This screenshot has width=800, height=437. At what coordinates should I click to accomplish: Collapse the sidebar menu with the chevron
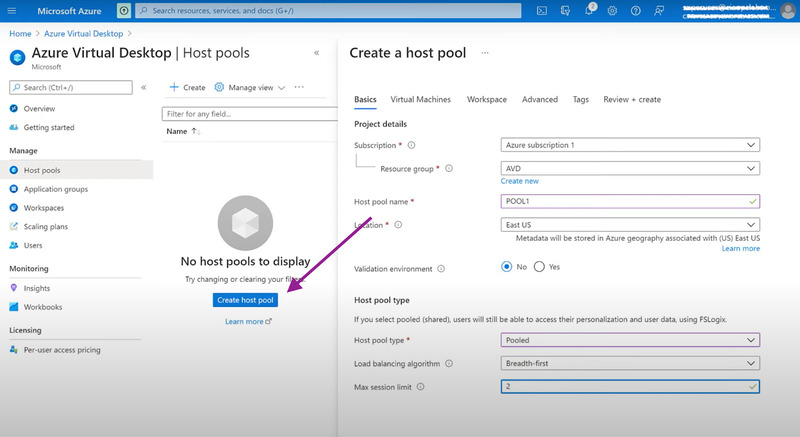(x=143, y=87)
